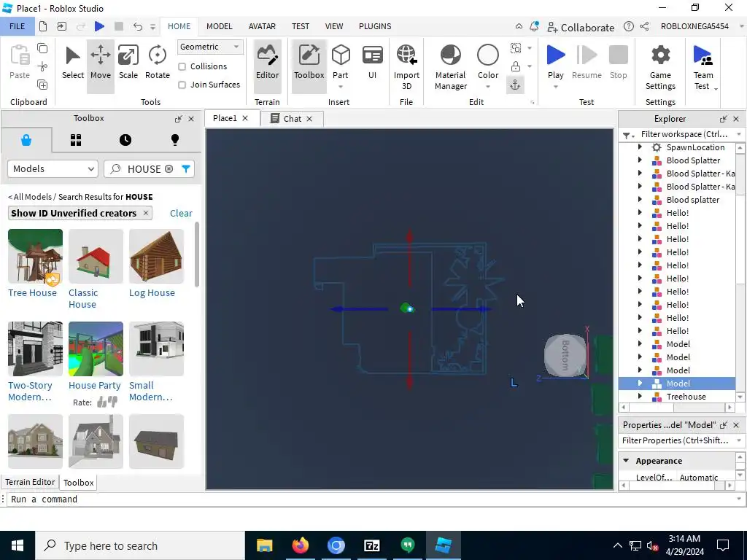Toggle the Anchor button
Viewport: 747px width, 560px height.
tap(515, 85)
